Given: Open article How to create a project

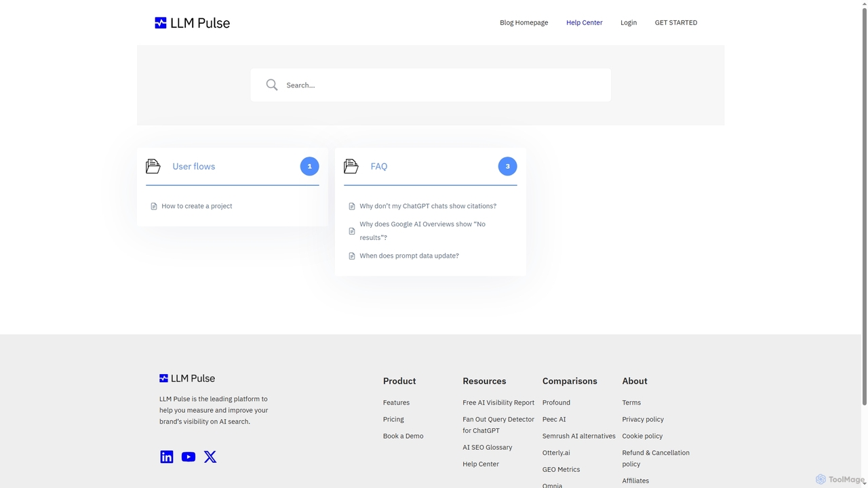Looking at the screenshot, I should (x=197, y=206).
